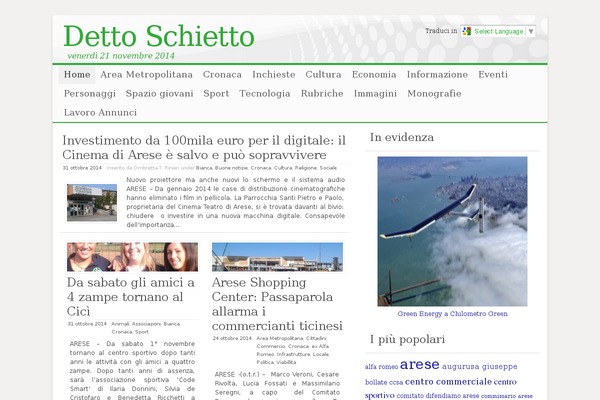Click the Religione tag under the cinema article
Image resolution: width=600 pixels, height=400 pixels.
pos(306,168)
